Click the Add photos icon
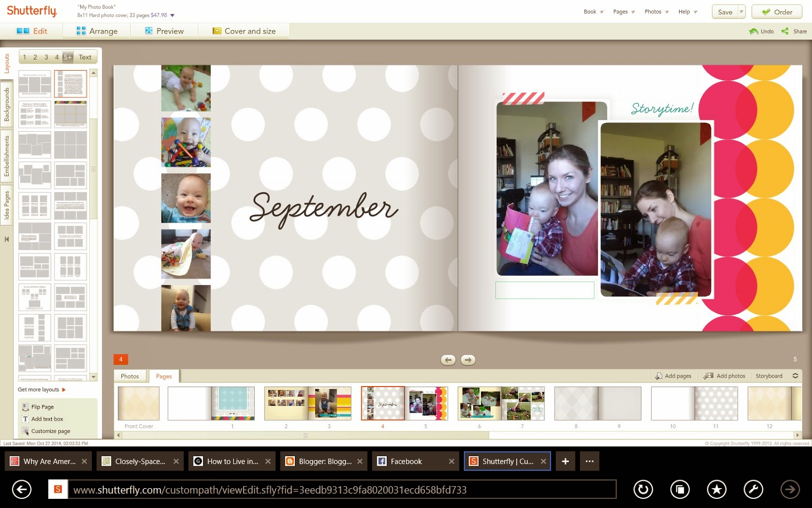This screenshot has width=812, height=508. click(x=708, y=376)
